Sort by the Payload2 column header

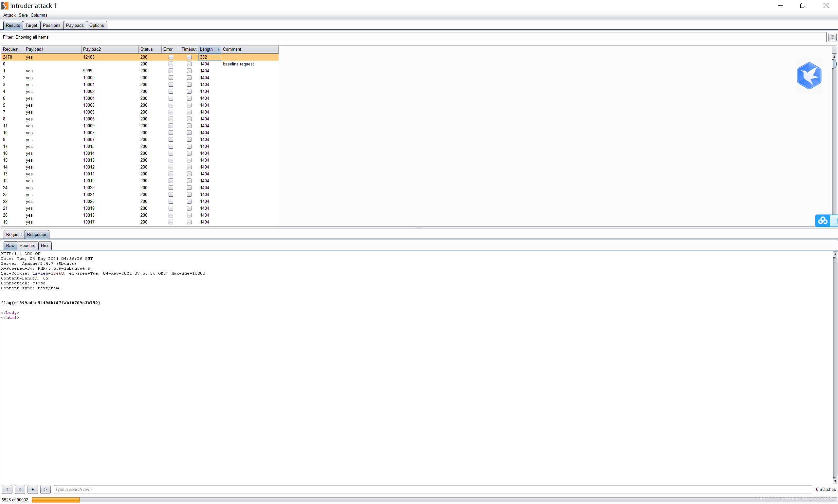[110, 49]
